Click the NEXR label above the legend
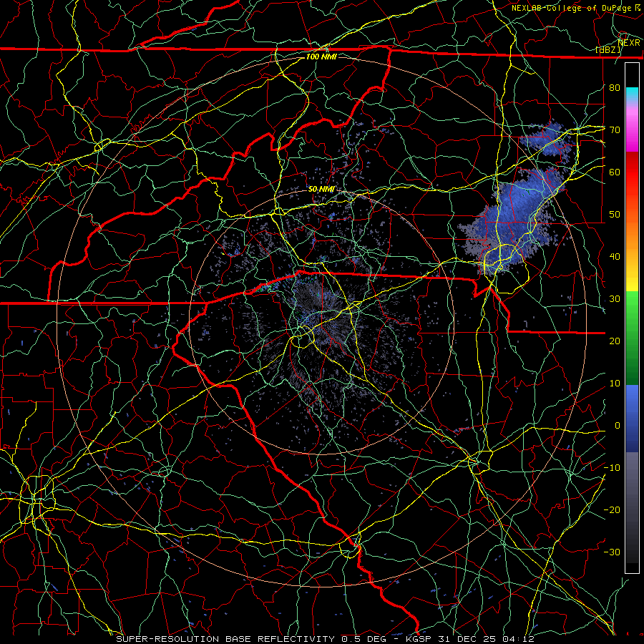Screen dimensions: 644x644 click(629, 43)
